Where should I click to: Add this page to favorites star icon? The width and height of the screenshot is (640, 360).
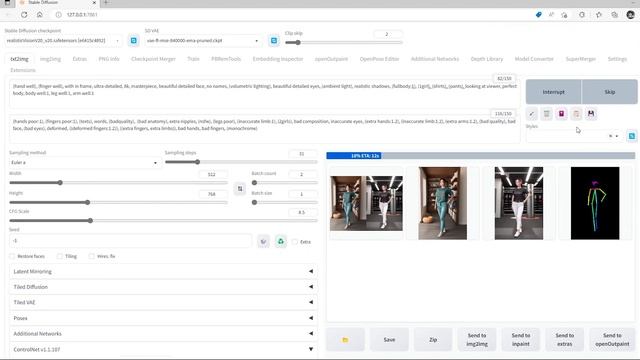[564, 15]
